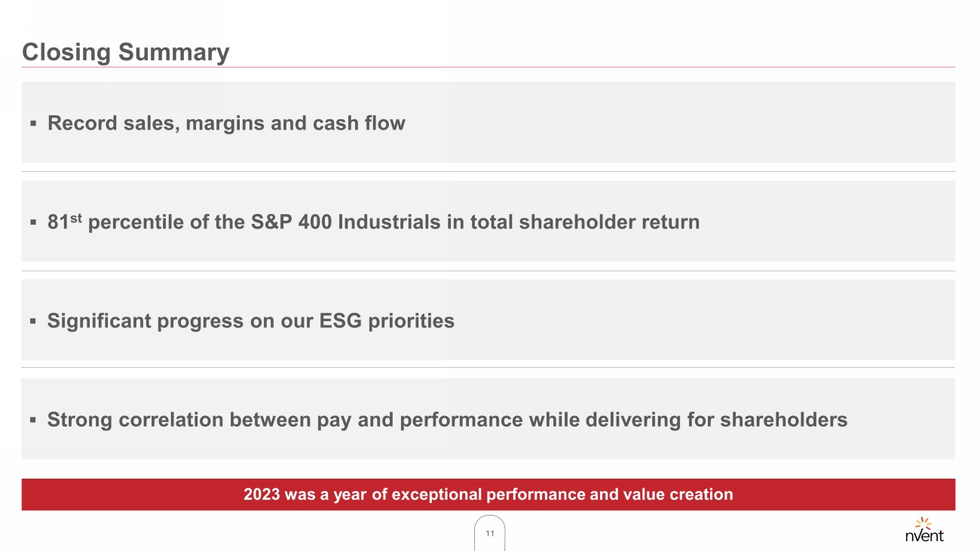This screenshot has height=551, width=980.
Task: Click the word "2023" in red banner
Action: click(x=260, y=494)
